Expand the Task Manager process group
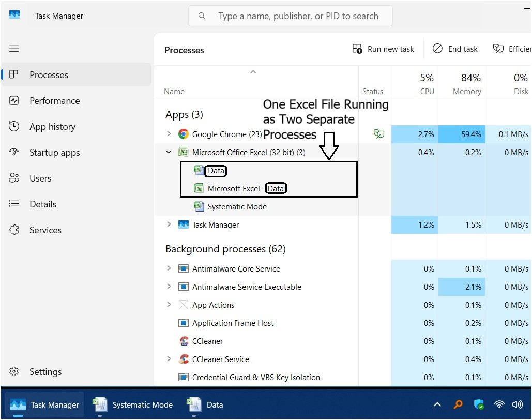This screenshot has width=532, height=420. pos(169,224)
